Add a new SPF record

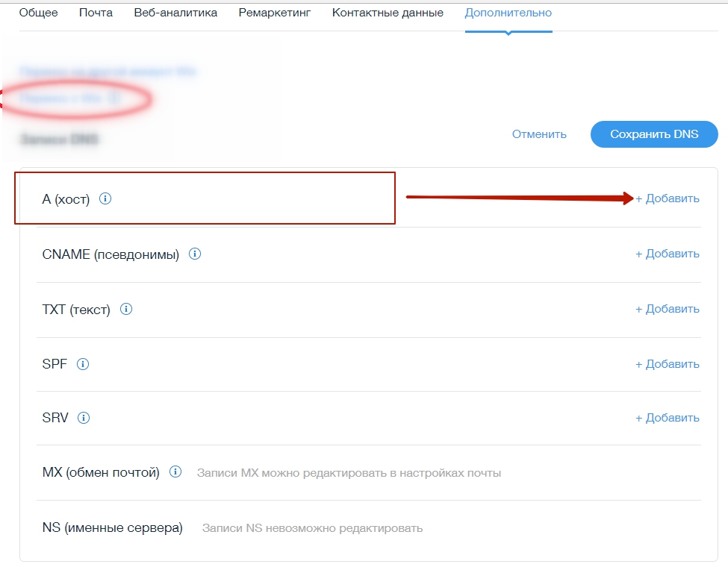coord(667,364)
